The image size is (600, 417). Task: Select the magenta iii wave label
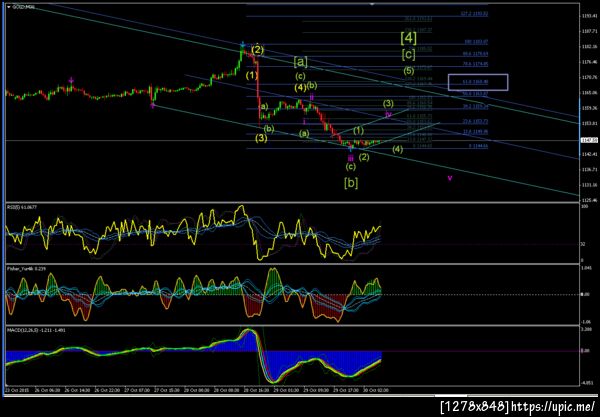(351, 158)
